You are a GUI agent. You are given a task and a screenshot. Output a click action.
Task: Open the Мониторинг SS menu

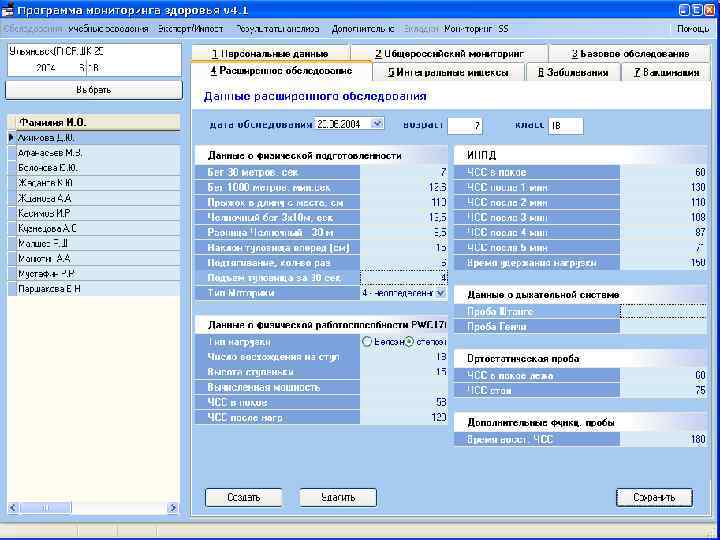476,28
